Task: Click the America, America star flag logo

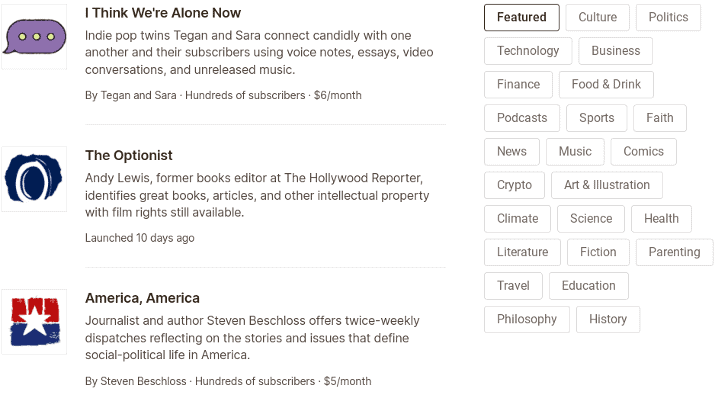Action: (x=34, y=322)
